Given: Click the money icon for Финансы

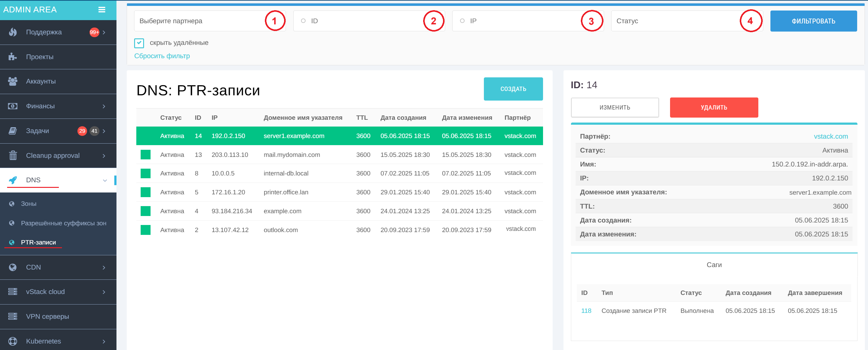Looking at the screenshot, I should (x=13, y=106).
